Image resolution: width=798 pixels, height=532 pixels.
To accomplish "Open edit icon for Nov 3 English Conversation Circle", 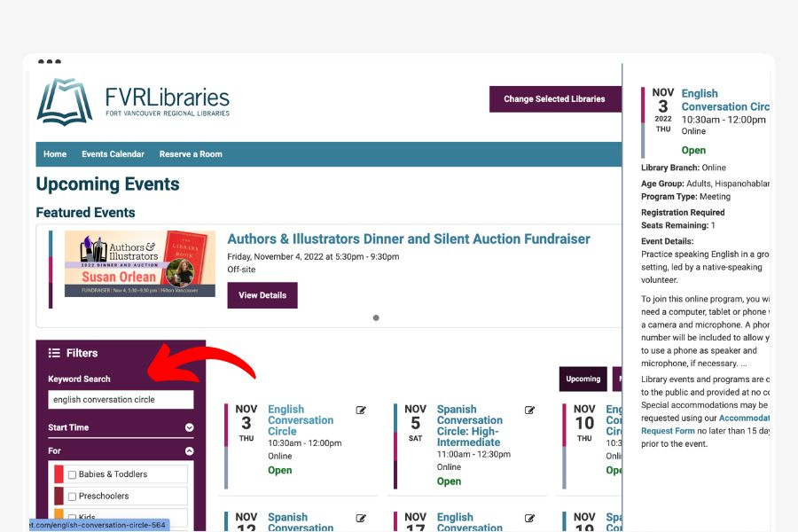I will click(x=361, y=410).
